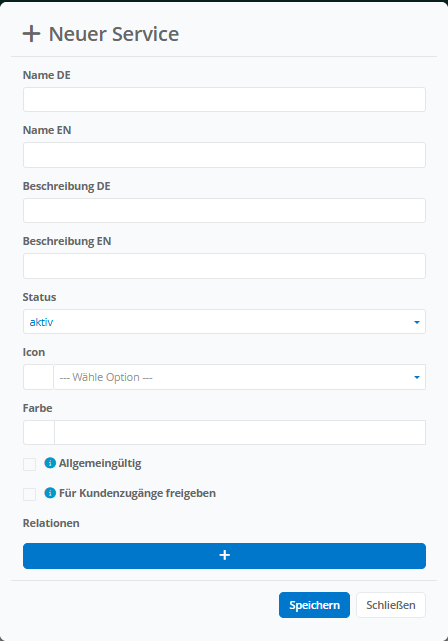Enable the Allgemeingültig checkbox

point(29,464)
